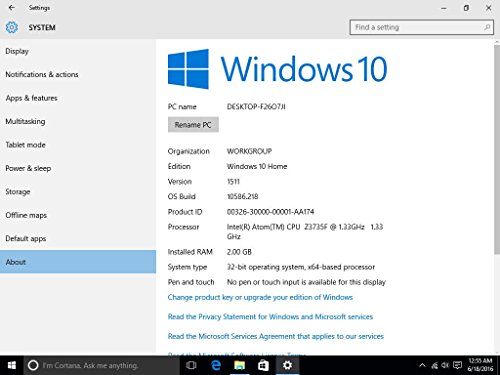Focus the Find a setting search box
Viewport: 500px width, 375px height.
(422, 27)
